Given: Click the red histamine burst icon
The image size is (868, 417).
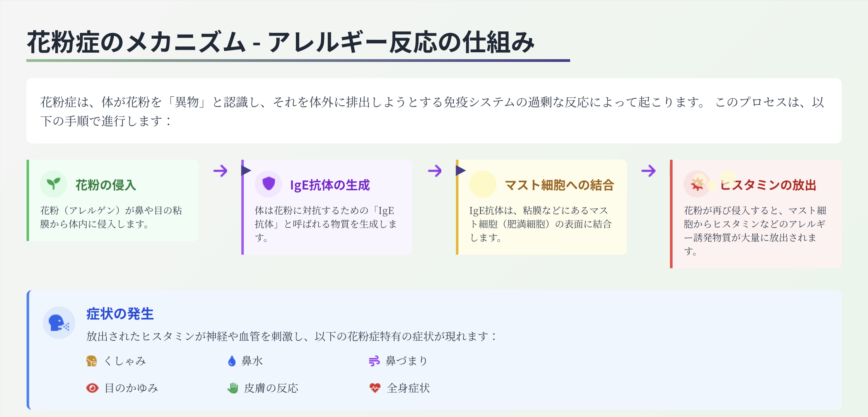Looking at the screenshot, I should 697,184.
